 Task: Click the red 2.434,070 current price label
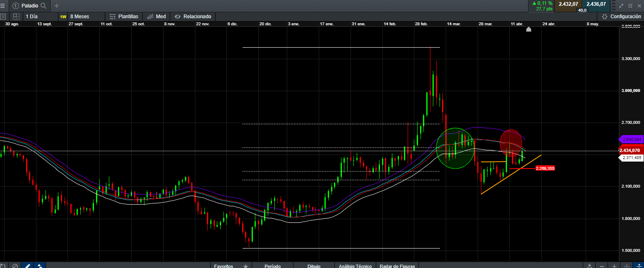(x=631, y=150)
